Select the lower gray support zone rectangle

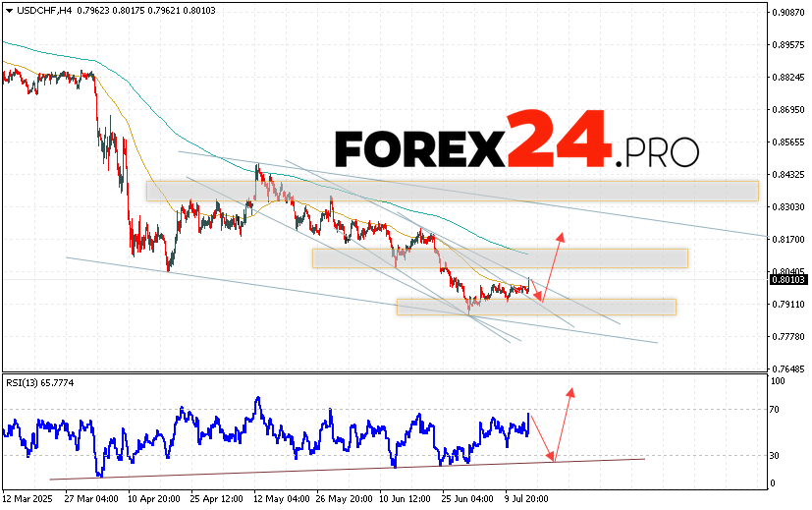coord(536,307)
